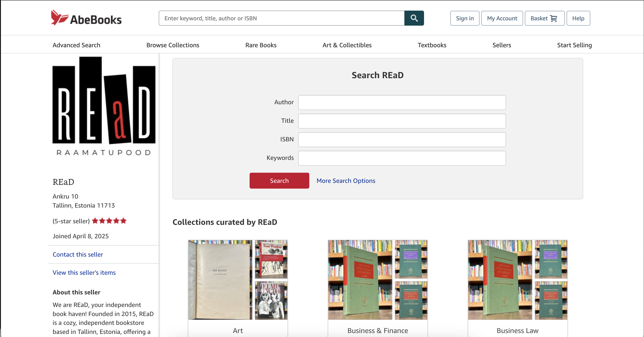Viewport: 644px width, 337px height.
Task: Click into the Title field
Action: click(402, 121)
